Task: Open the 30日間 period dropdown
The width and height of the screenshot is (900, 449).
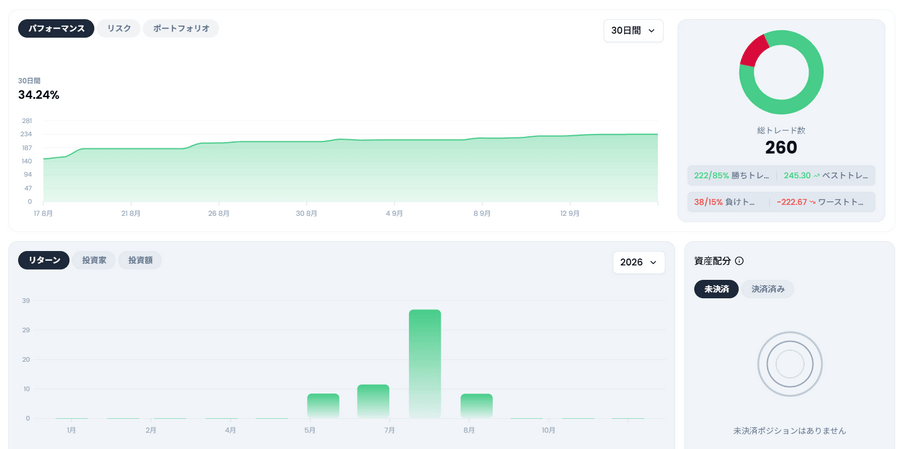Action: click(x=633, y=31)
